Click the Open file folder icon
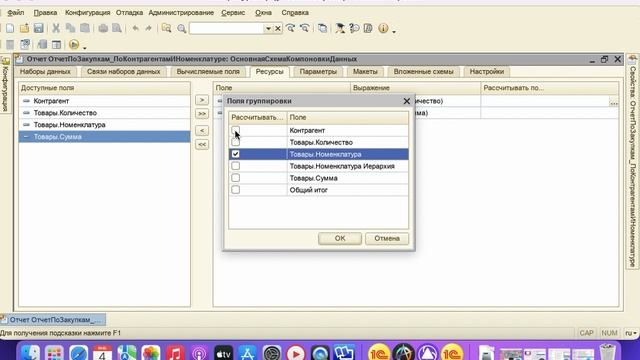640x360 pixels. tap(24, 28)
